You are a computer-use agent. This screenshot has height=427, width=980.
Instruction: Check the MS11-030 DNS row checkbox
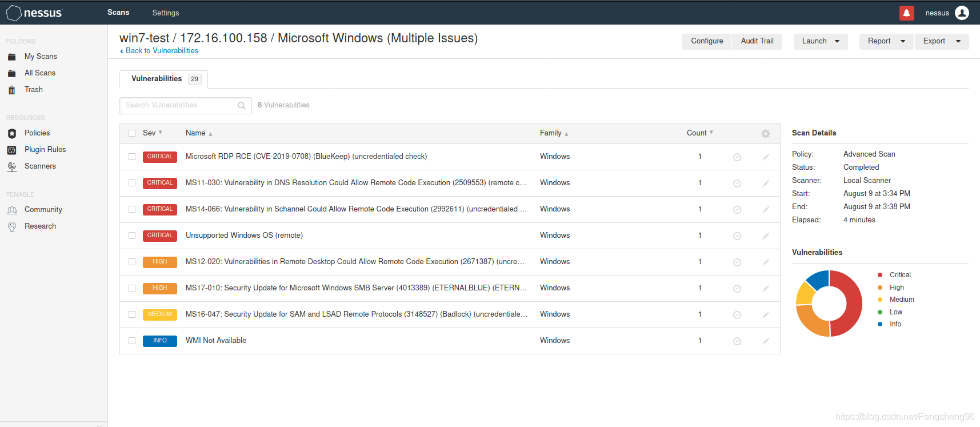tap(132, 183)
